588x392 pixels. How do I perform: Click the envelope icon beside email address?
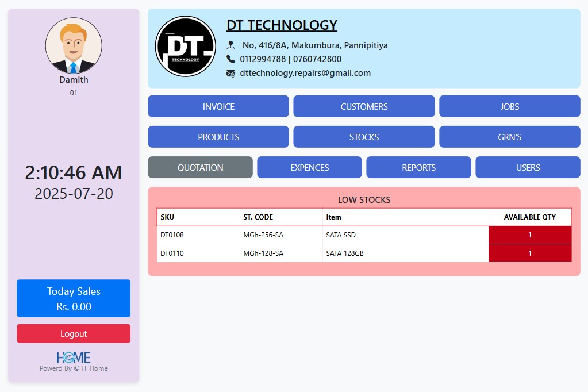pyautogui.click(x=231, y=73)
